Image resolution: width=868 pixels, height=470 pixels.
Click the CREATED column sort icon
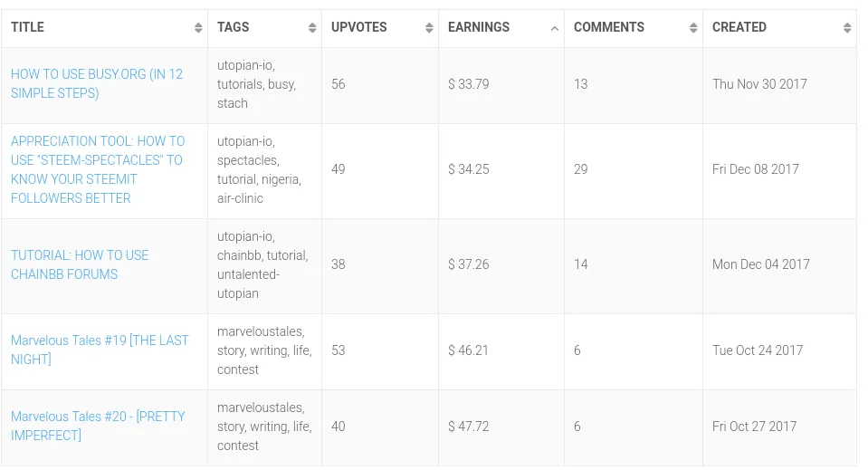pyautogui.click(x=847, y=28)
